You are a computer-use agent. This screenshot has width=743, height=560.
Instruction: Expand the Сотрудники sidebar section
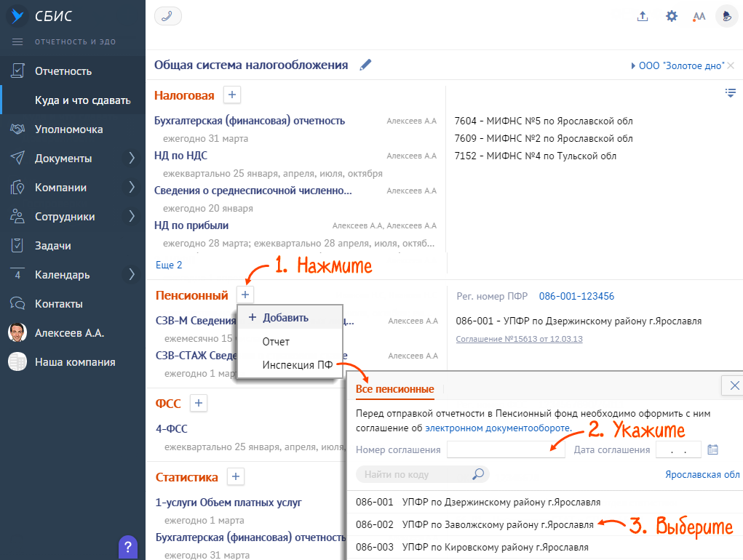click(132, 216)
